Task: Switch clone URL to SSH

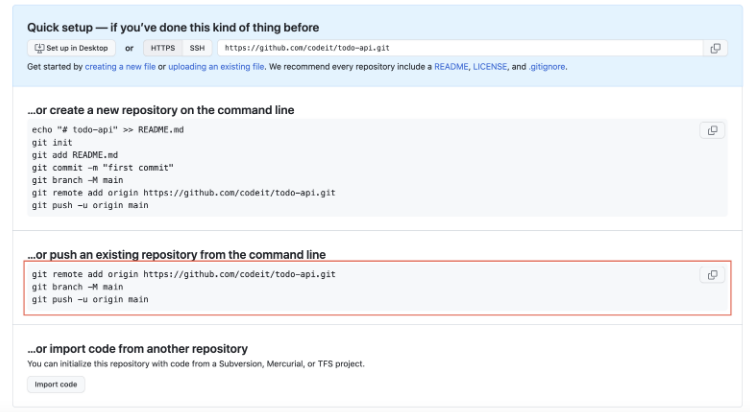Action: [197, 48]
